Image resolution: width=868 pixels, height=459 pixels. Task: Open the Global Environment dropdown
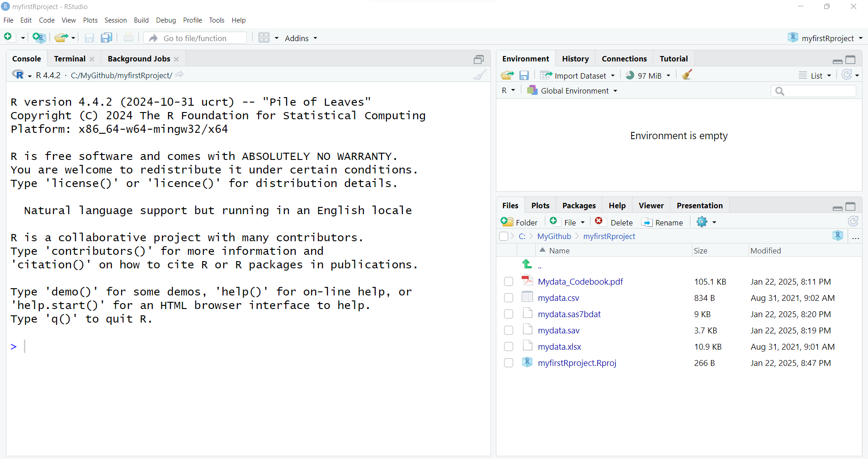[x=572, y=91]
